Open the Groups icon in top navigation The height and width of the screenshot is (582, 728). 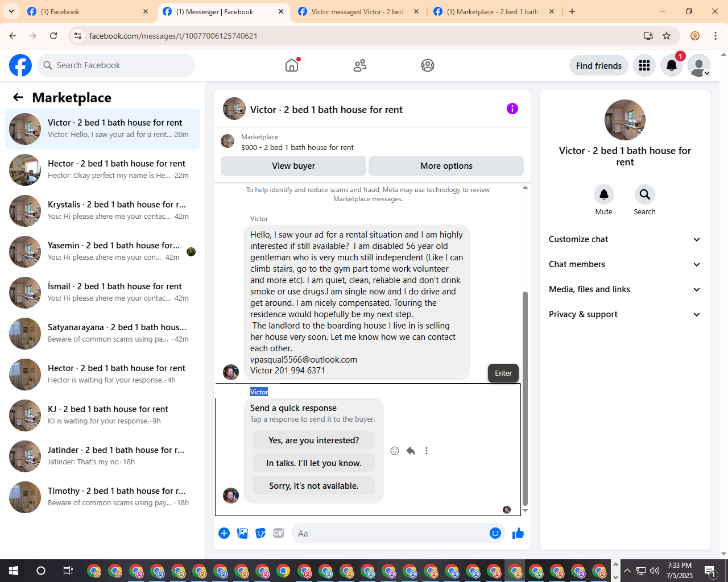[x=428, y=65]
